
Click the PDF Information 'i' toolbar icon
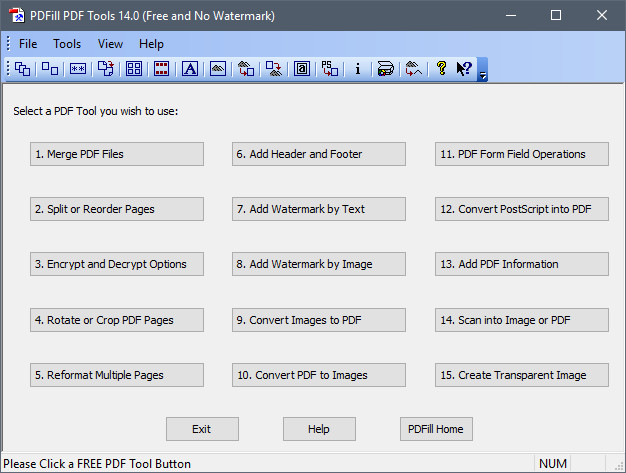(358, 69)
